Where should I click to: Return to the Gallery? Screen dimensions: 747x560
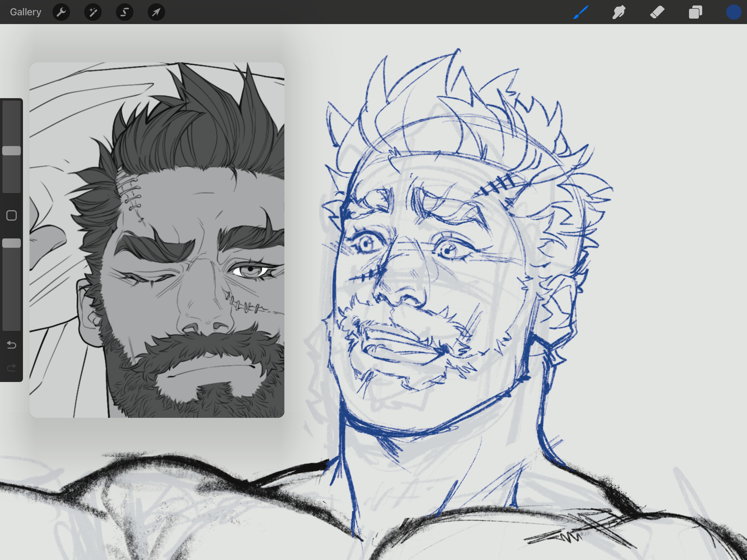click(x=26, y=12)
